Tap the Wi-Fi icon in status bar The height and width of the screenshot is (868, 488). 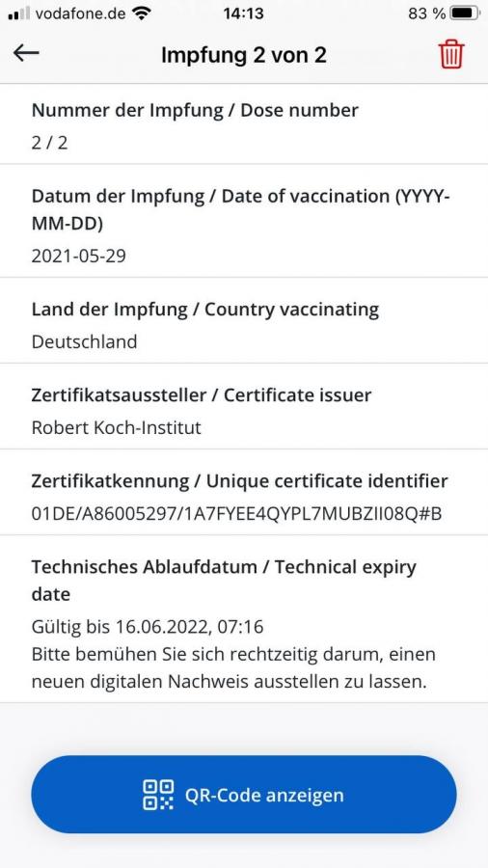coord(142,14)
